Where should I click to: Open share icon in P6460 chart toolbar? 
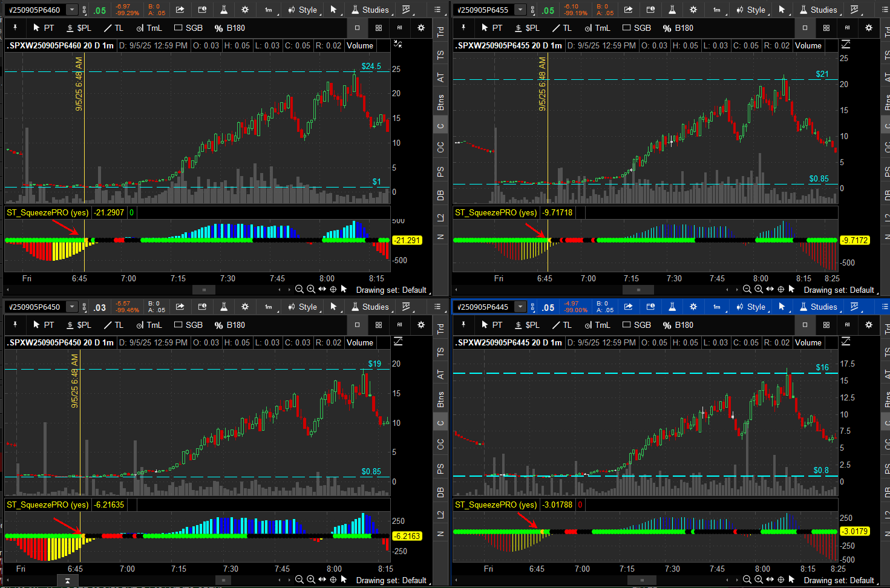(180, 10)
